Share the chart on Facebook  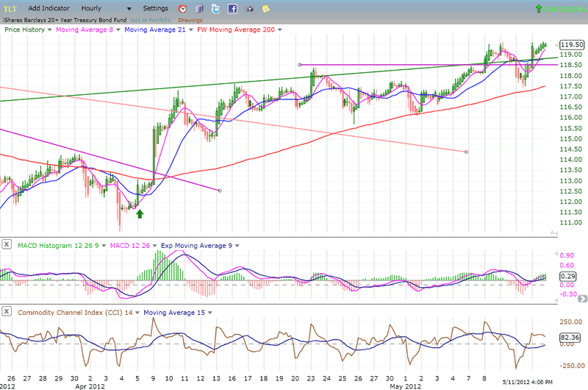[x=232, y=8]
